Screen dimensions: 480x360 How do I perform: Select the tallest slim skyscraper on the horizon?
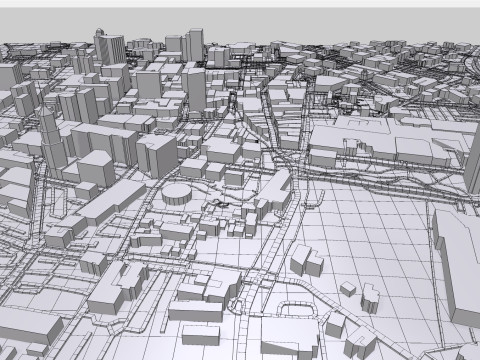point(195,45)
